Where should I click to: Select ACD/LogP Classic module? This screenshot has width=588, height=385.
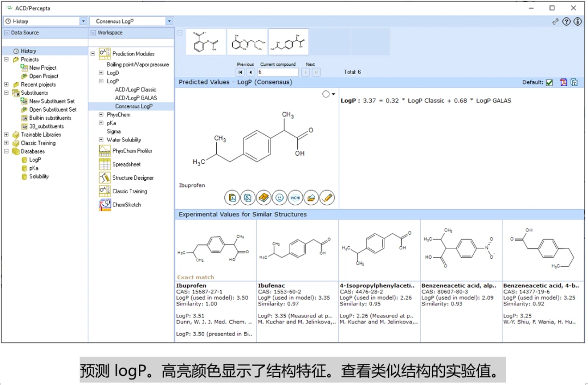(136, 90)
